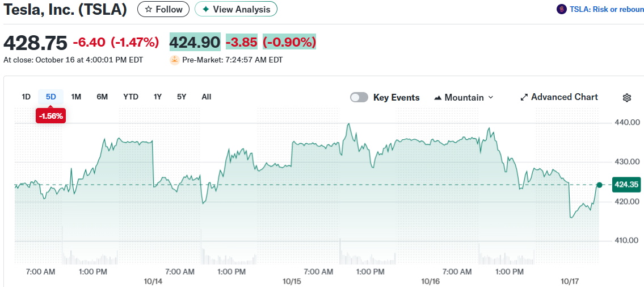Click the round TSLA news badge icon

(562, 9)
